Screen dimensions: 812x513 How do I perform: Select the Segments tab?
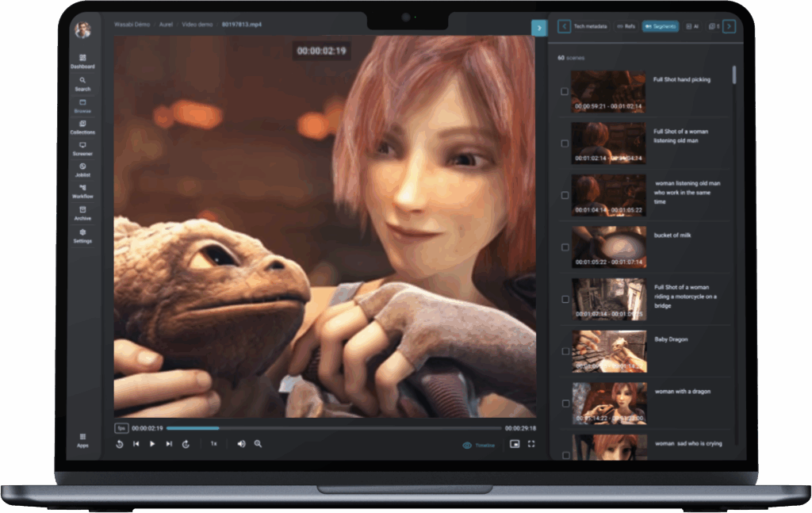click(661, 26)
